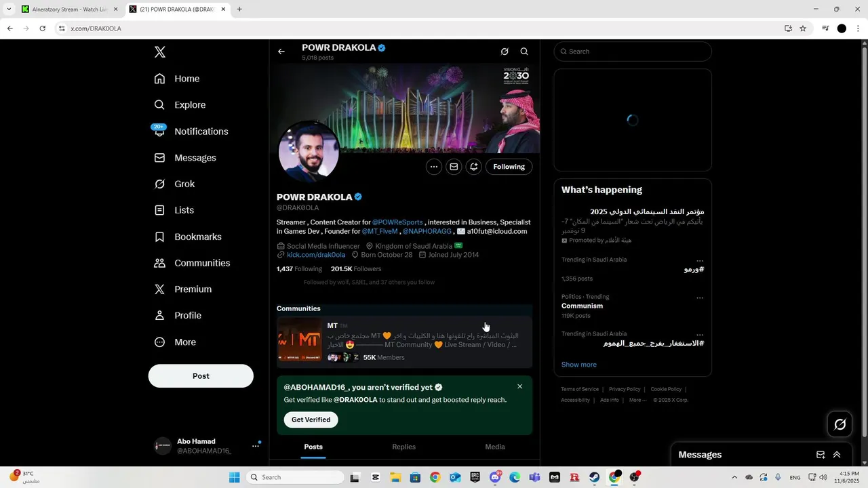Open kick.com/drak0ola link
Screen dimensions: 868x488
pyautogui.click(x=316, y=255)
